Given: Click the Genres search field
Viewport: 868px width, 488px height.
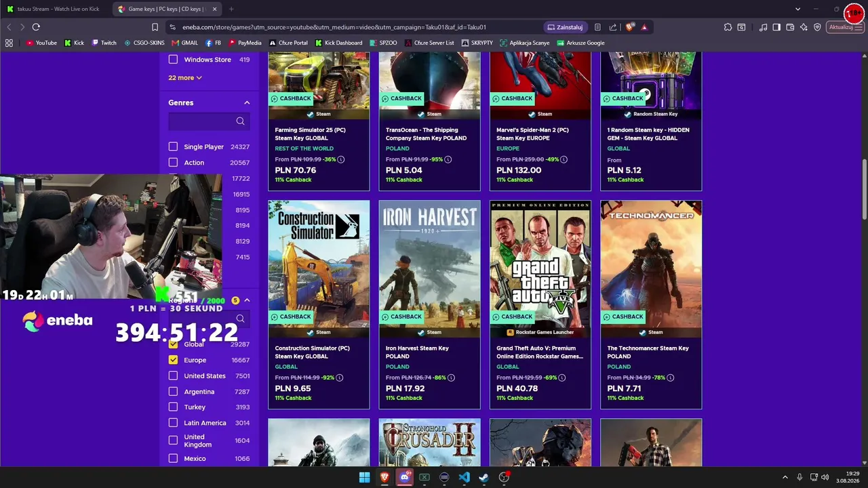Looking at the screenshot, I should 210,121.
